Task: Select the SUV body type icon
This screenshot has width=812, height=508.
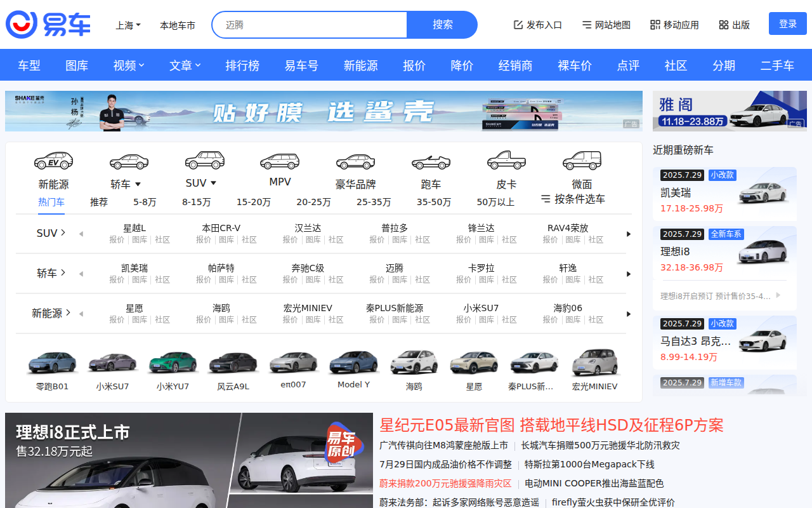Action: coord(204,160)
